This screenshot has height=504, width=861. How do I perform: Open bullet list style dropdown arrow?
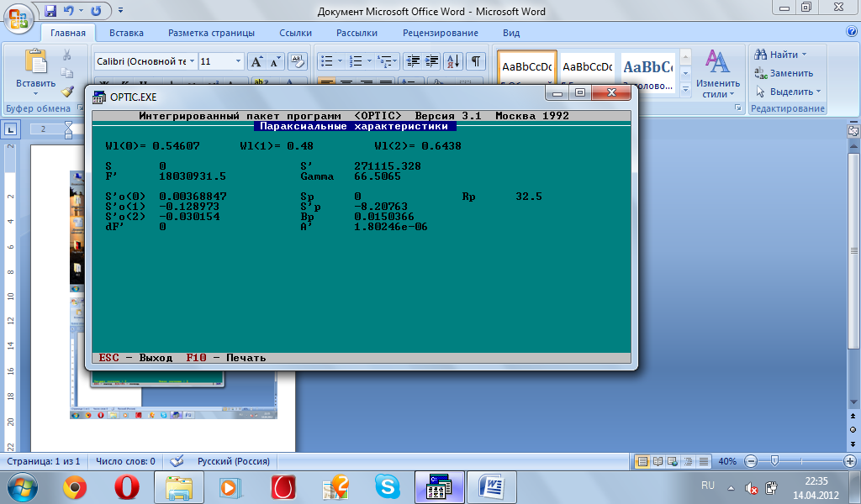pos(340,60)
